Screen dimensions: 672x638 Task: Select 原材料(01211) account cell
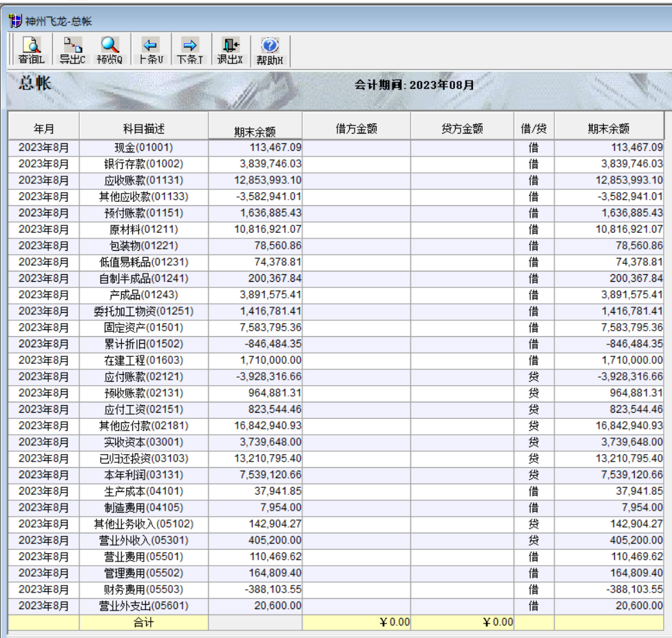click(144, 229)
